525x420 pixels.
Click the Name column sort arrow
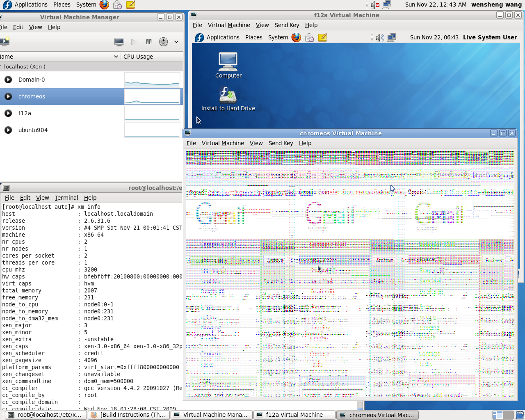tap(116, 57)
